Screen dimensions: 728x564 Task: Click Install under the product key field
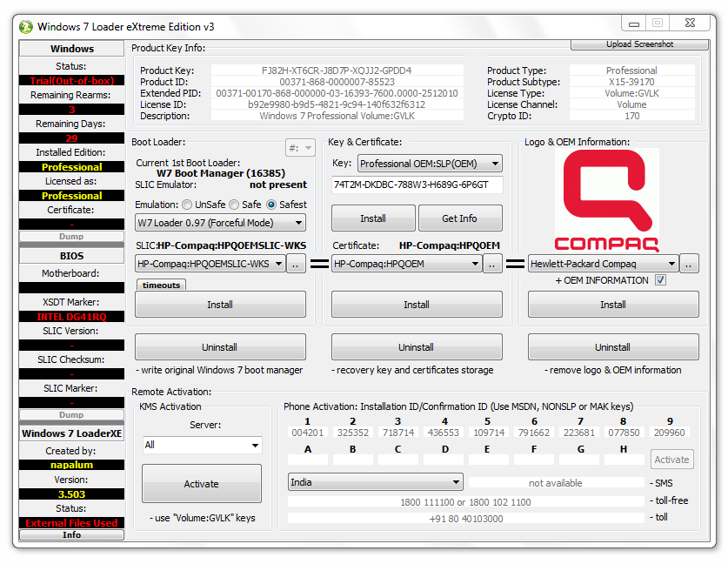[x=373, y=218]
